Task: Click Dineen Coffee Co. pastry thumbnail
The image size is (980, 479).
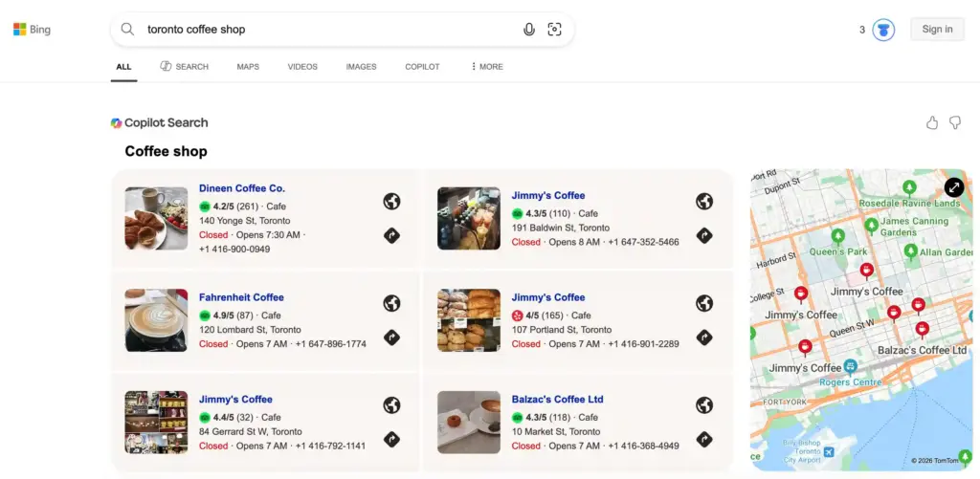Action: [x=156, y=219]
